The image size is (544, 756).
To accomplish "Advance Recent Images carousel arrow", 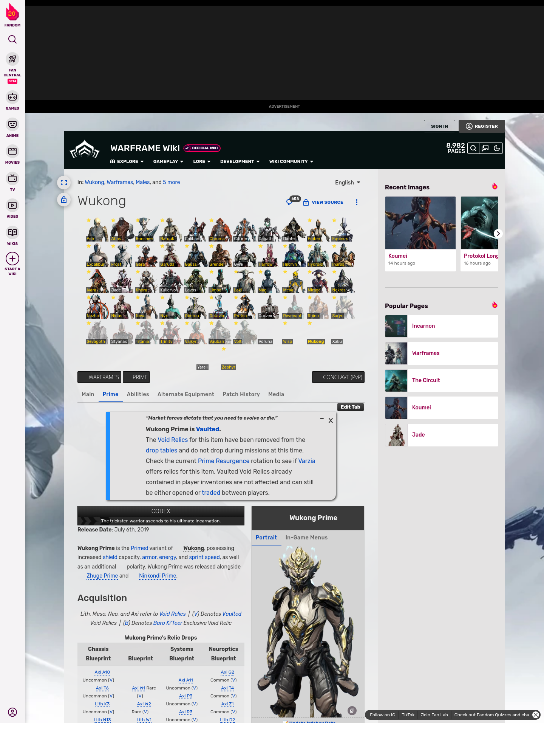I will point(498,234).
